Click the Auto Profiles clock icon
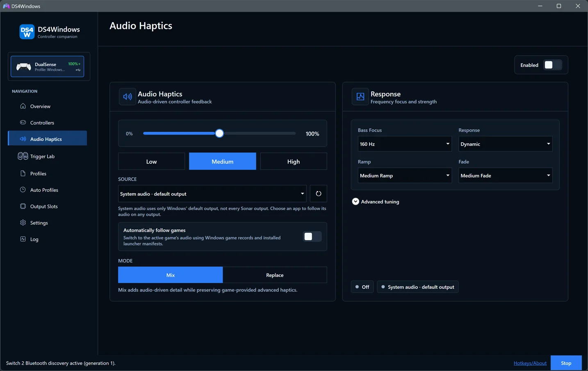The height and width of the screenshot is (371, 588). point(23,190)
